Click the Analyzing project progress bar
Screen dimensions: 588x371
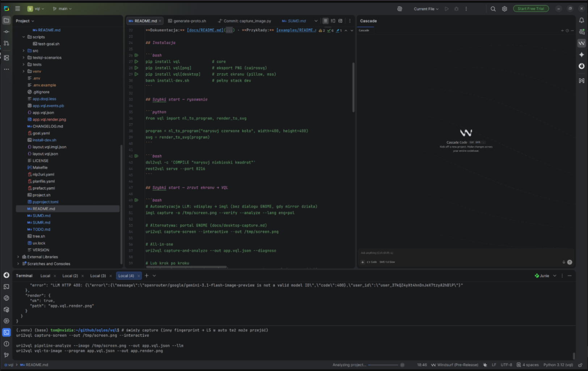pos(383,365)
